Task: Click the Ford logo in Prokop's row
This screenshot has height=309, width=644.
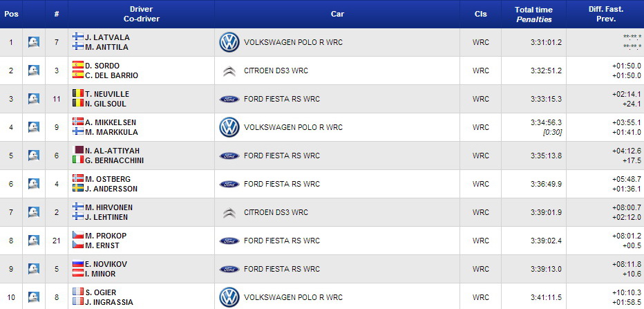Action: (229, 241)
